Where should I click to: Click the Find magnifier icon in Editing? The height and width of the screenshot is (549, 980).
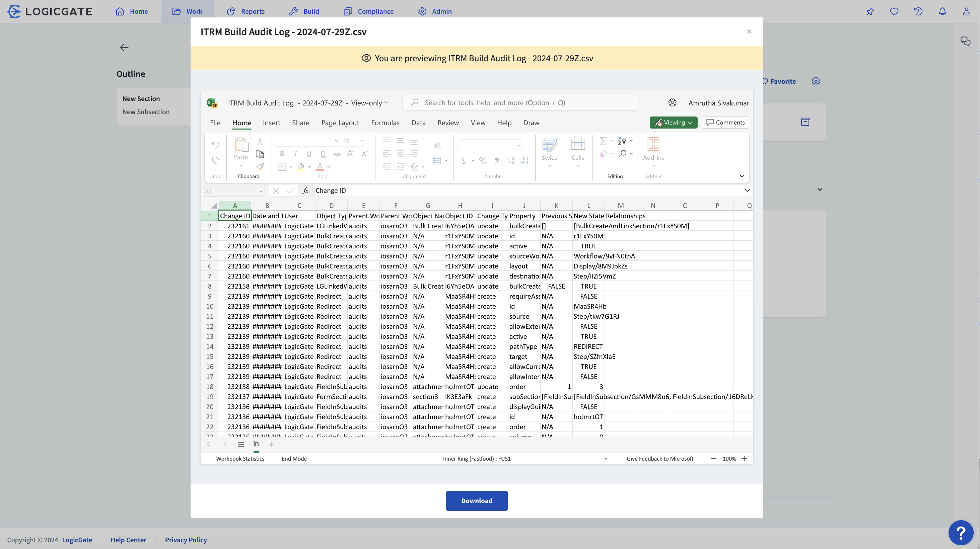pyautogui.click(x=622, y=154)
